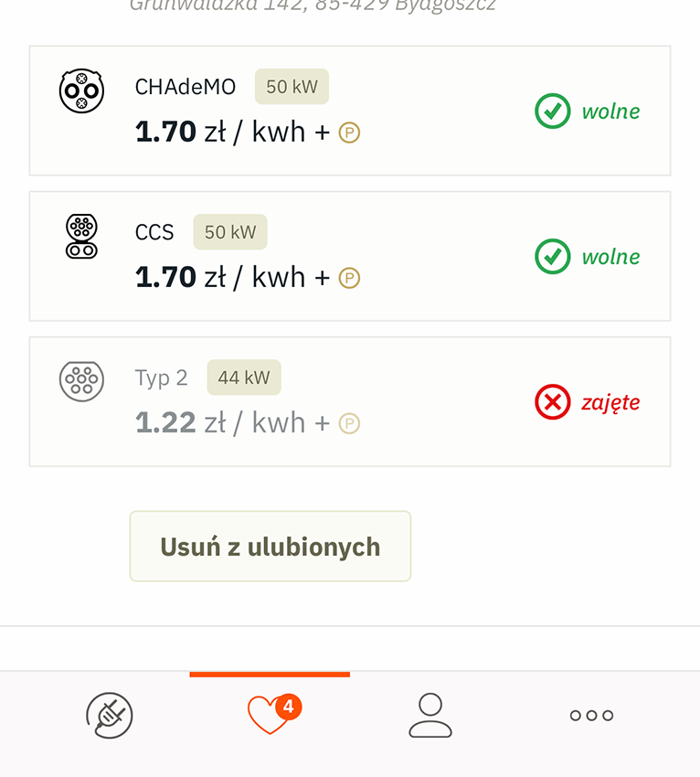Screen dimensions: 700x777
Task: Click Usuń z ulubionych button
Action: point(270,546)
